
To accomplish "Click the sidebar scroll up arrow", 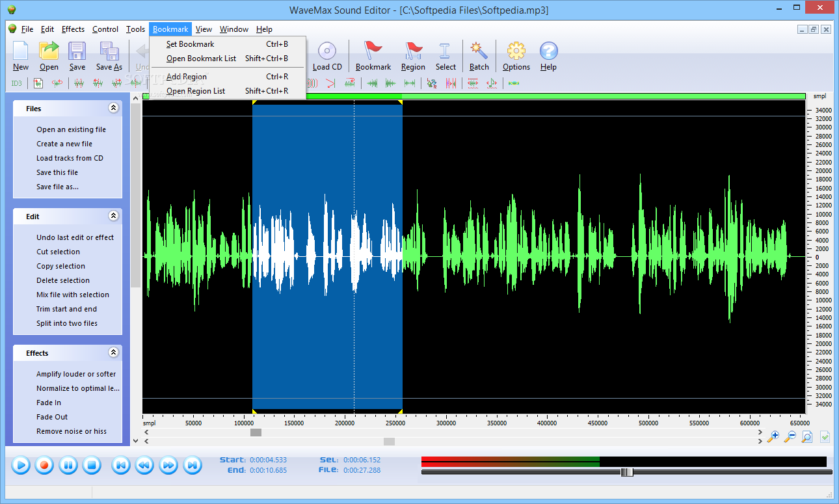I will [x=135, y=97].
